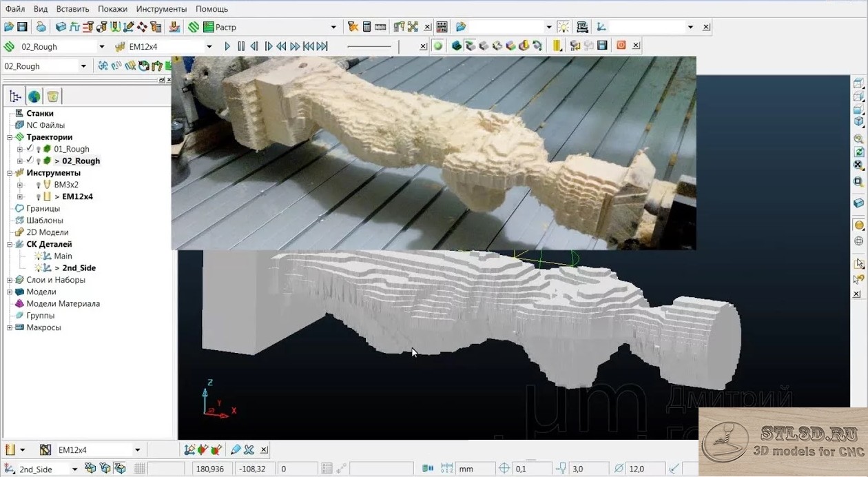Viewport: 868px width, 477px height.
Task: Open the 02_Rough toolpath dropdown
Action: [x=101, y=47]
